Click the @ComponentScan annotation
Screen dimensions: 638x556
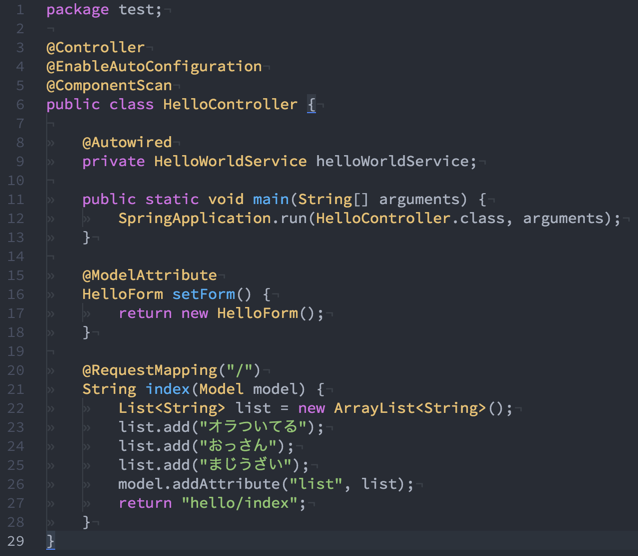(109, 85)
